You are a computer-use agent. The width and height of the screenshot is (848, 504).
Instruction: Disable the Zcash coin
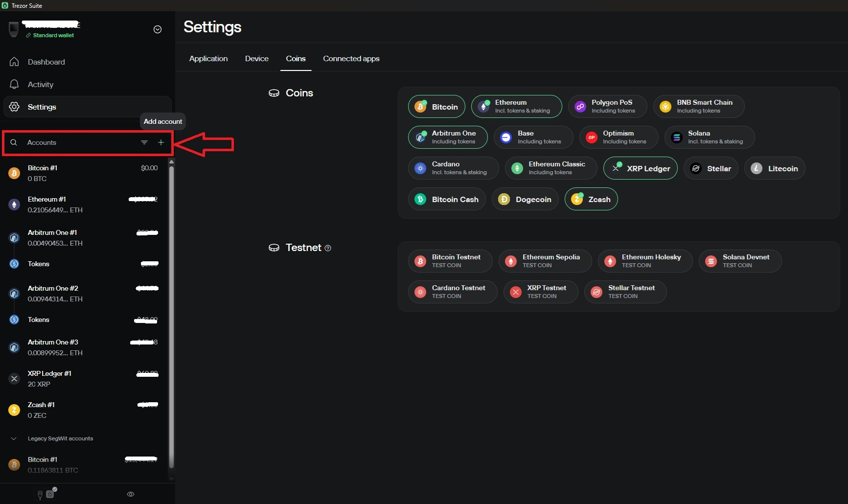[591, 199]
